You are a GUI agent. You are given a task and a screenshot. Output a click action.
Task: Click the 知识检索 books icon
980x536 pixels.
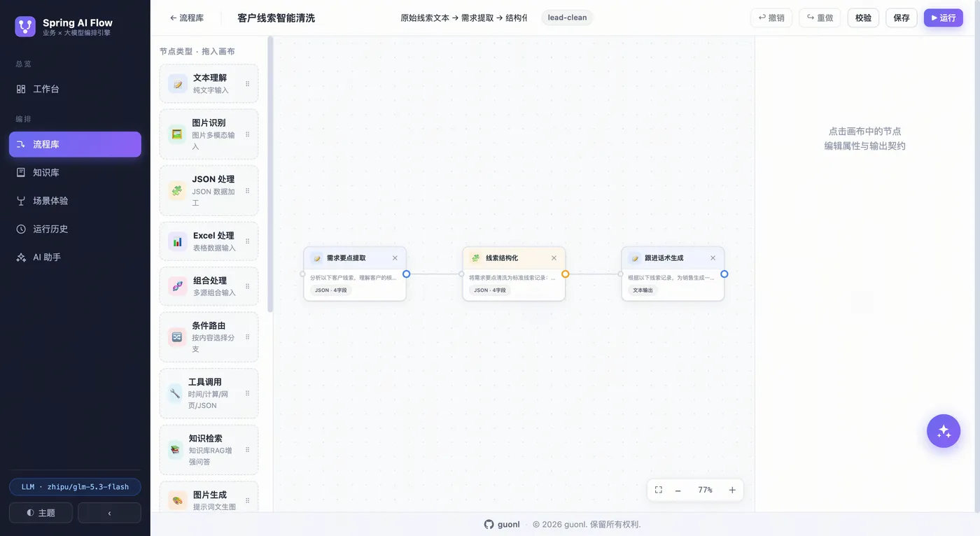pos(175,450)
